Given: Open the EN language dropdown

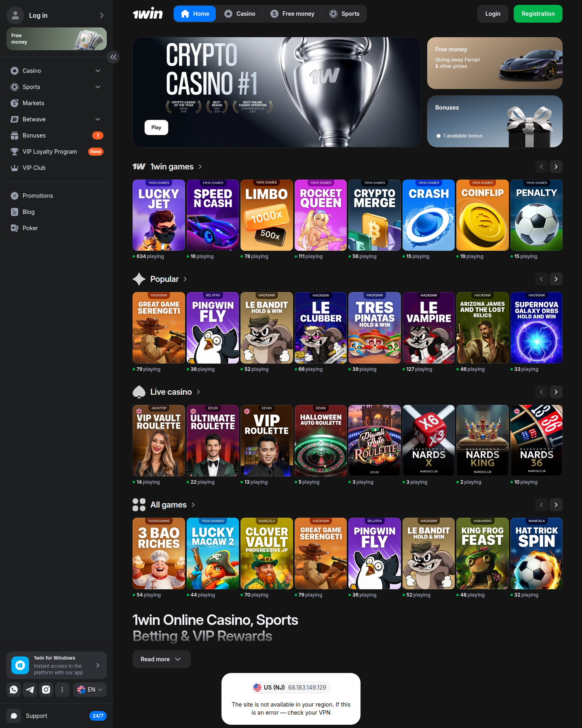Looking at the screenshot, I should pos(90,690).
